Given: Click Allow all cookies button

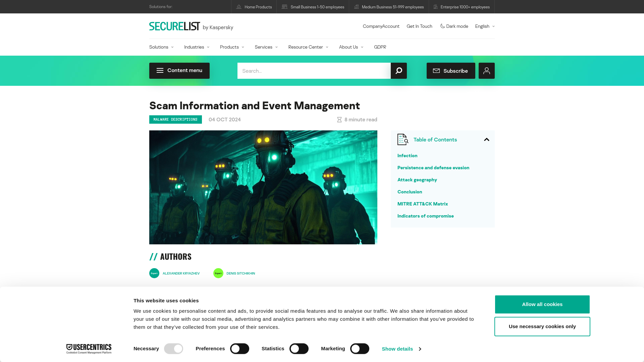Looking at the screenshot, I should click(x=542, y=304).
